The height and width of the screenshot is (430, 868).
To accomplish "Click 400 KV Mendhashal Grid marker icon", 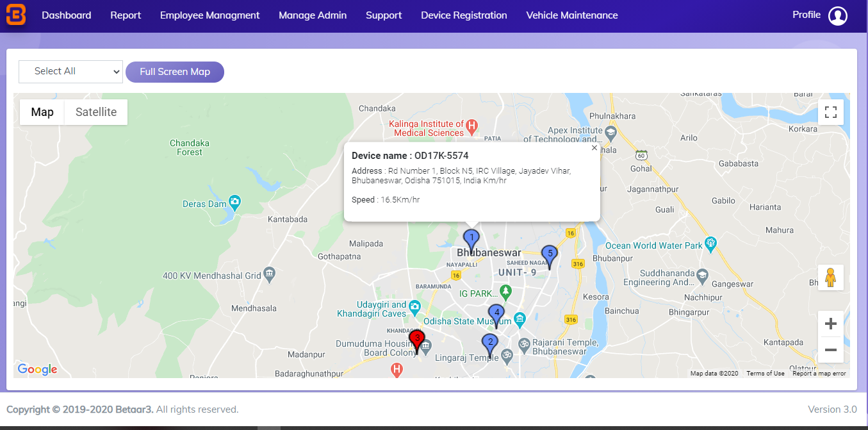I will (x=270, y=274).
